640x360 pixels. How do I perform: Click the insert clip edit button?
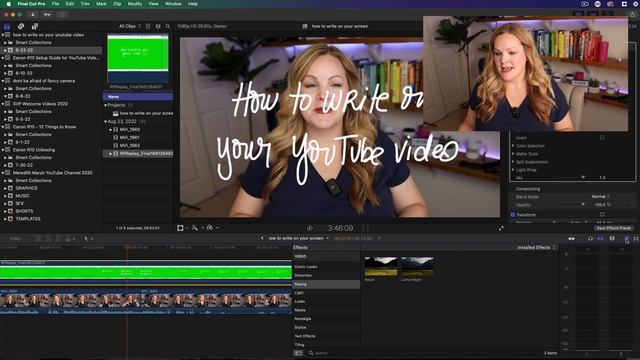pos(48,238)
